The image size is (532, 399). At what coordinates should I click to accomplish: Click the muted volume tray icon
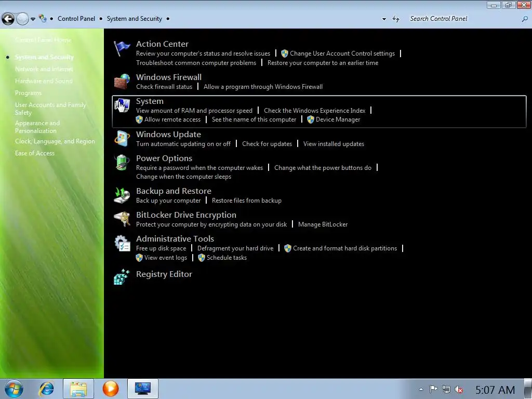(459, 390)
